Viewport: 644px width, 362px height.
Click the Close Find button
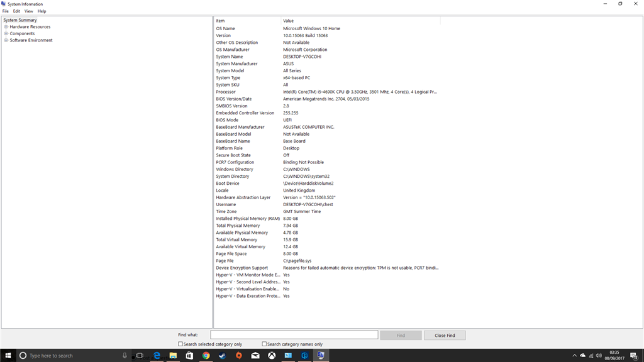pyautogui.click(x=445, y=336)
